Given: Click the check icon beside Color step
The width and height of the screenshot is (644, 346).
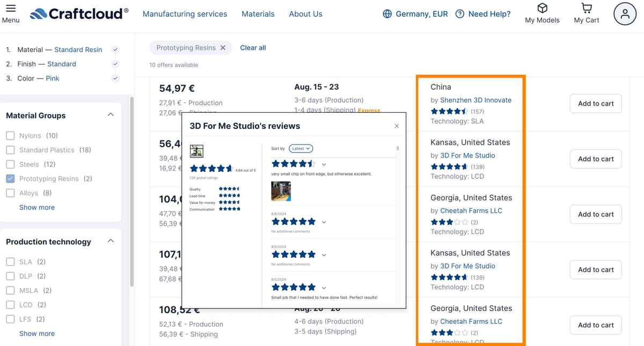Looking at the screenshot, I should click(x=115, y=78).
